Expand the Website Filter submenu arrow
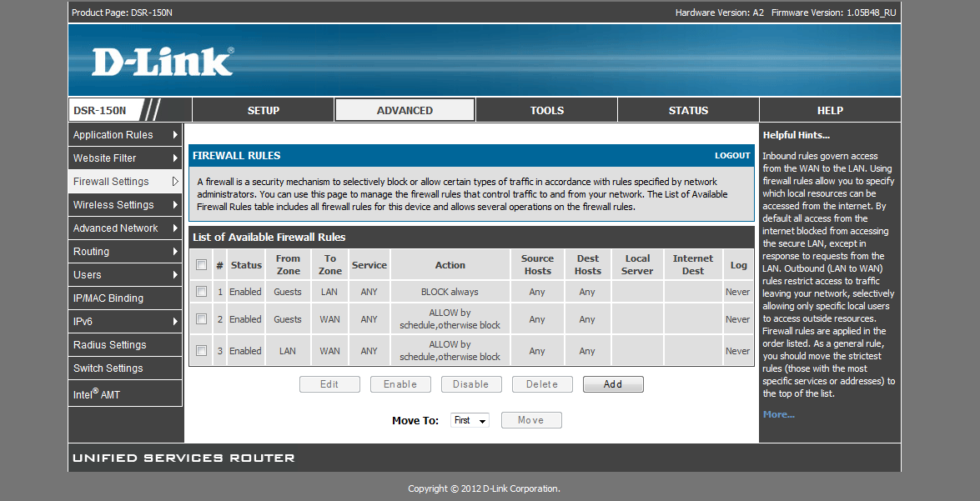 point(175,158)
